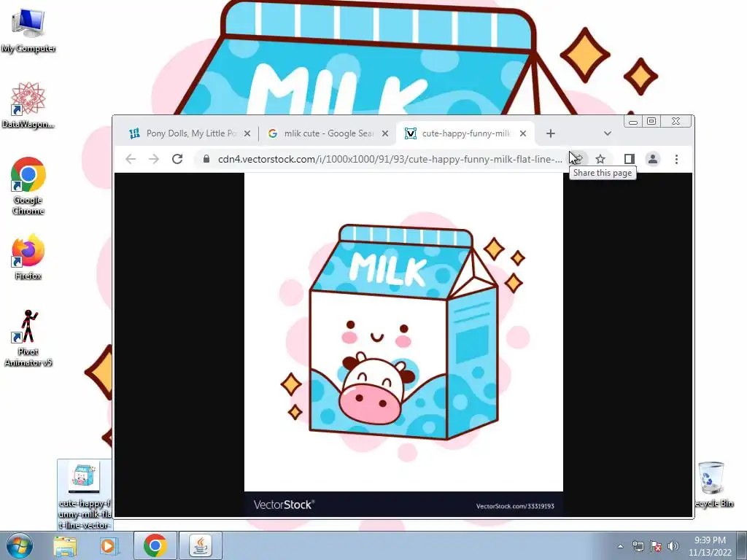Expand the tab search dropdown

(608, 134)
